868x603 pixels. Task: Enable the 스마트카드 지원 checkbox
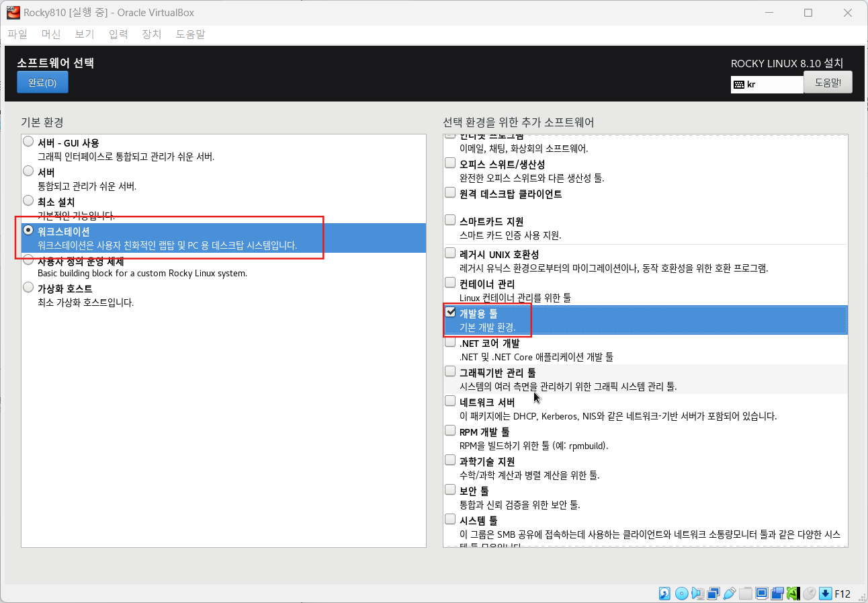pyautogui.click(x=450, y=220)
